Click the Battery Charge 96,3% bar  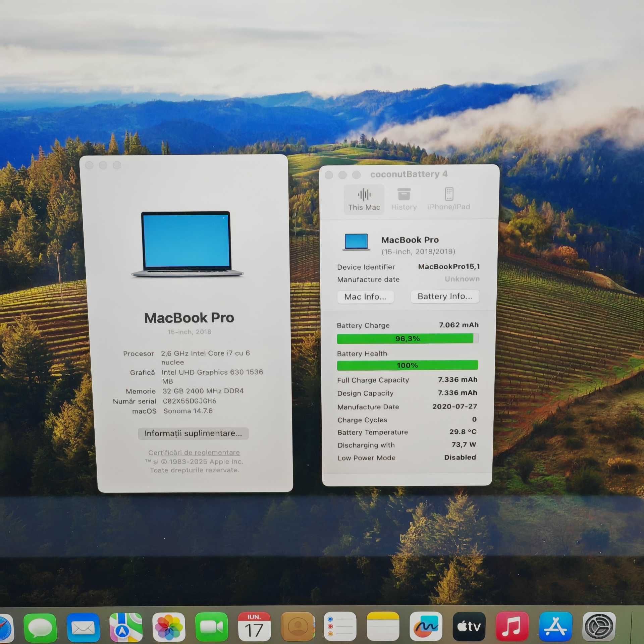point(408,338)
